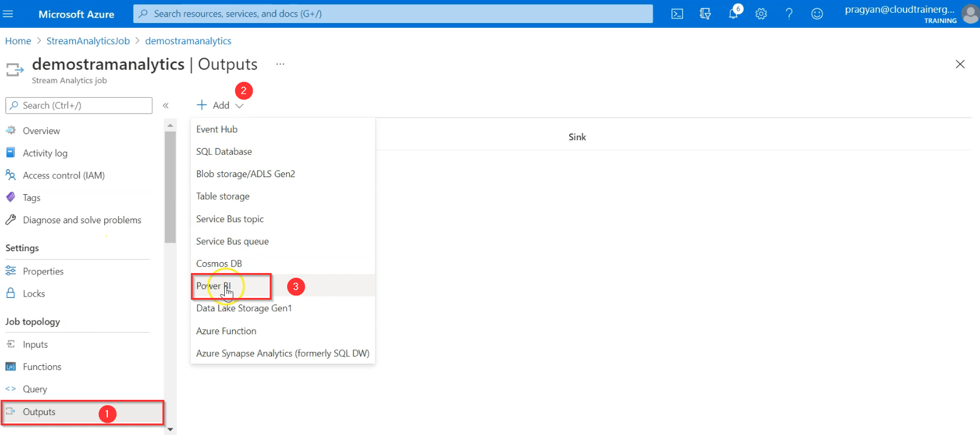980x435 pixels.
Task: Click the Help question mark icon
Action: click(x=789, y=14)
